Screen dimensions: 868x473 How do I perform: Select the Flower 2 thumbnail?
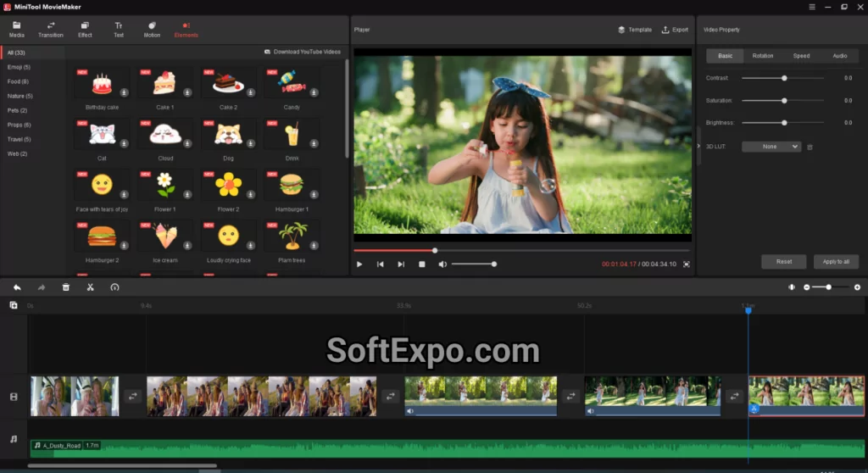228,185
